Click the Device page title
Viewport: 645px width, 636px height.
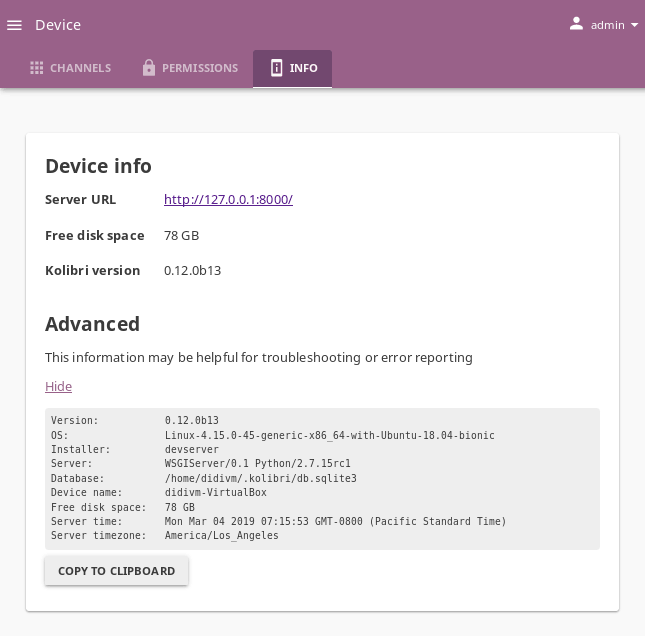point(58,25)
